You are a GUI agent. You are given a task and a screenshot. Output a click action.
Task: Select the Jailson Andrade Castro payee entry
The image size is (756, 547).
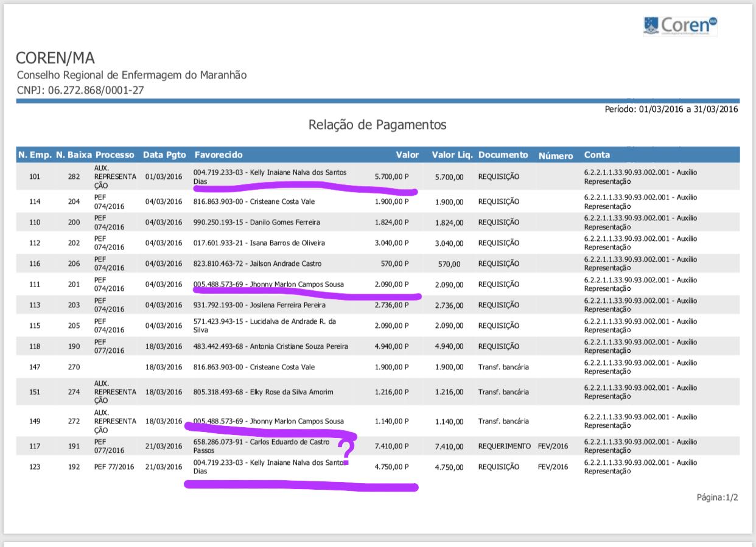(x=257, y=263)
